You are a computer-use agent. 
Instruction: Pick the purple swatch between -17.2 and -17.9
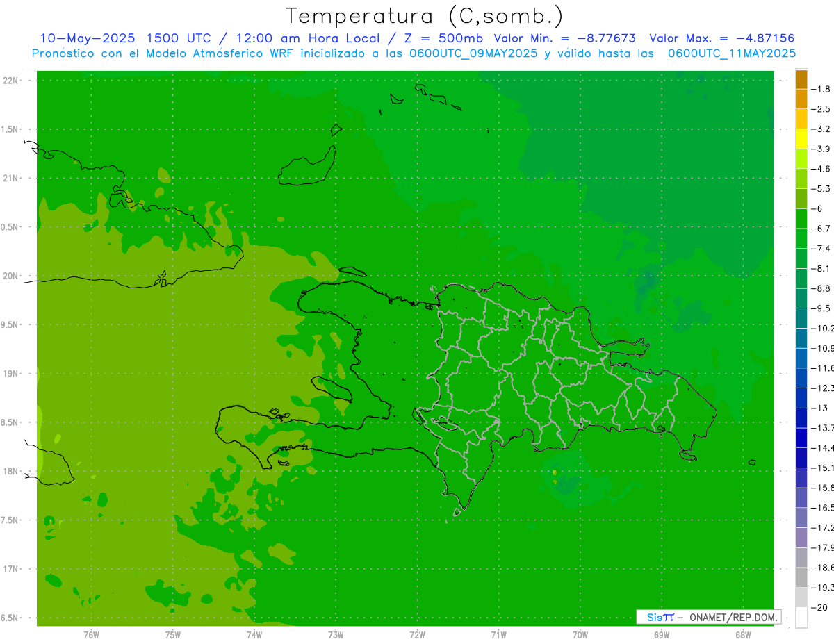point(801,538)
